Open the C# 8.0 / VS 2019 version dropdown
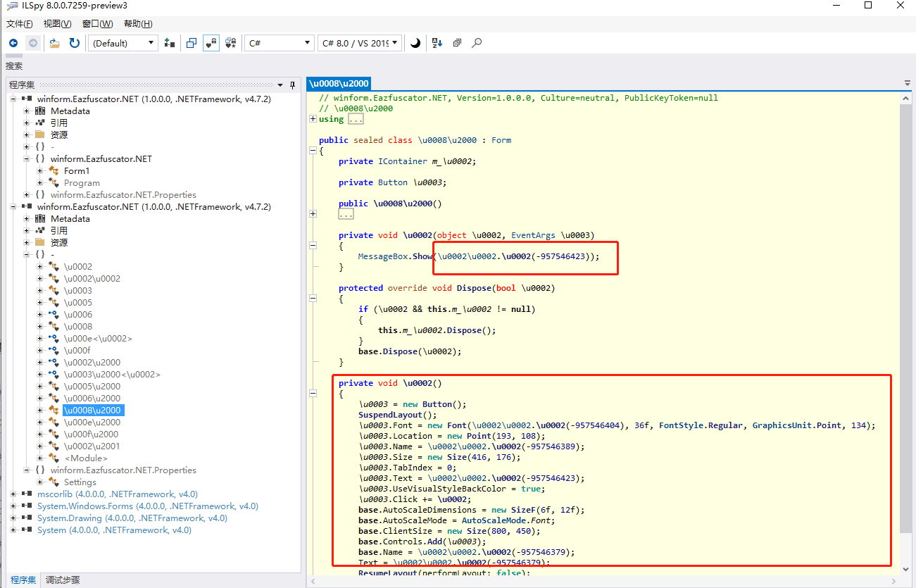 [360, 43]
